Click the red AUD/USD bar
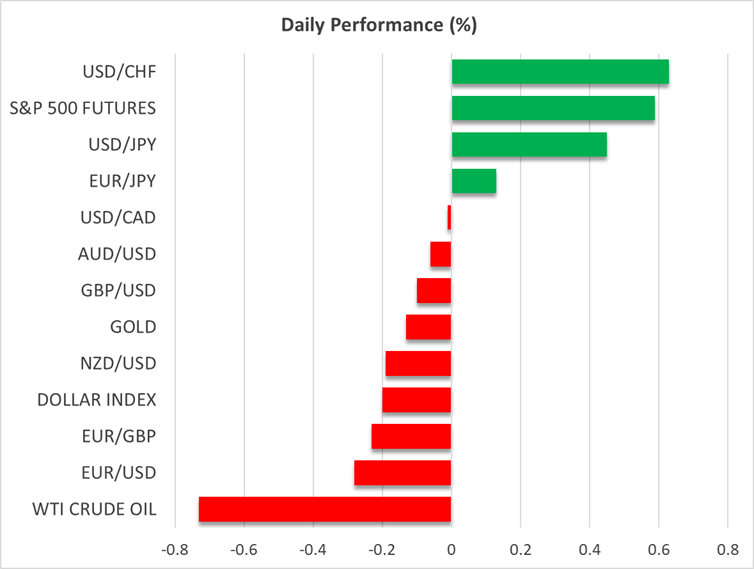Image resolution: width=754 pixels, height=569 pixels. [x=441, y=254]
